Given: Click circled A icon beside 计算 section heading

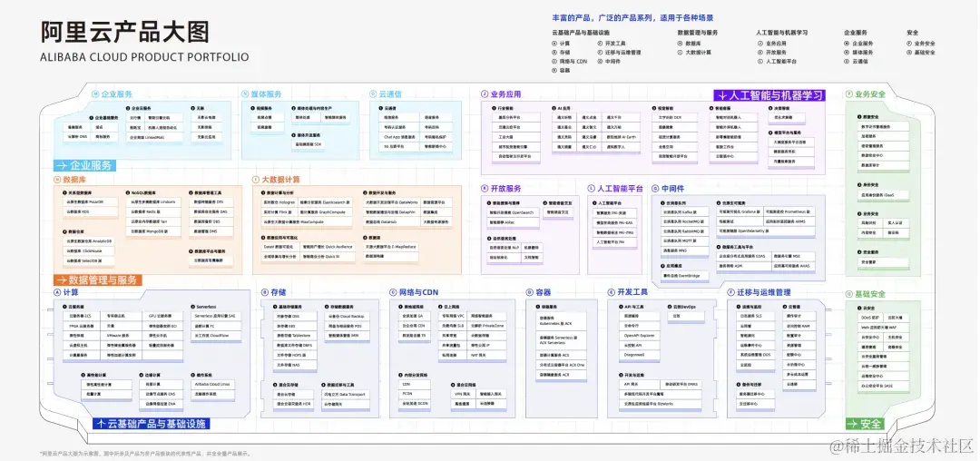Looking at the screenshot, I should (57, 291).
